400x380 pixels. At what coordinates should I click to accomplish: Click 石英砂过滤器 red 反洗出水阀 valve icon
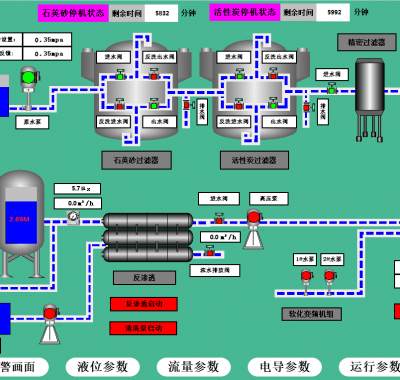pyautogui.click(x=153, y=75)
